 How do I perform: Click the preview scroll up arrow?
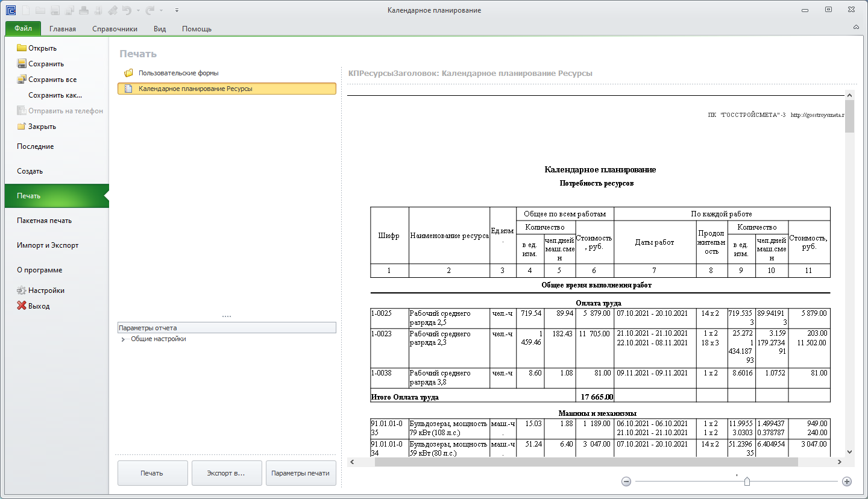point(850,95)
